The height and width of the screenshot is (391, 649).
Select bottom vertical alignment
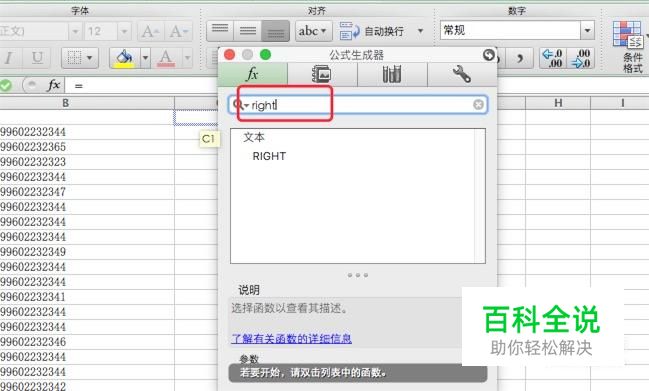click(275, 31)
